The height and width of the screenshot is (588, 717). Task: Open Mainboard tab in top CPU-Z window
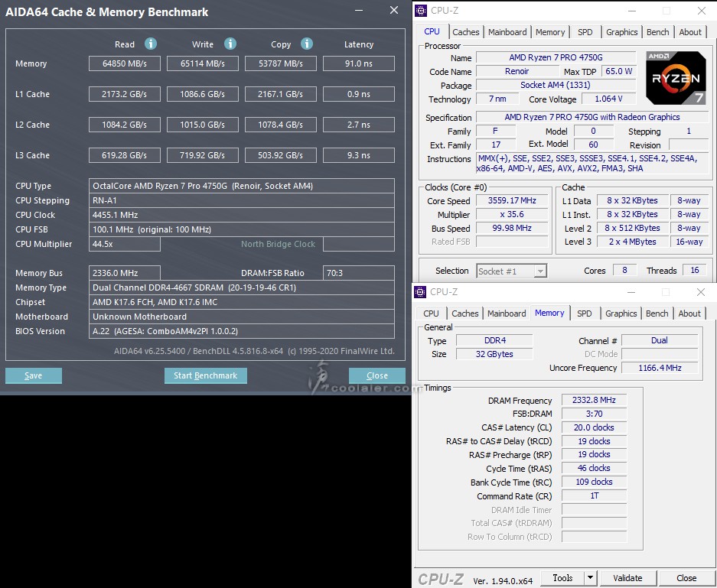tap(507, 32)
